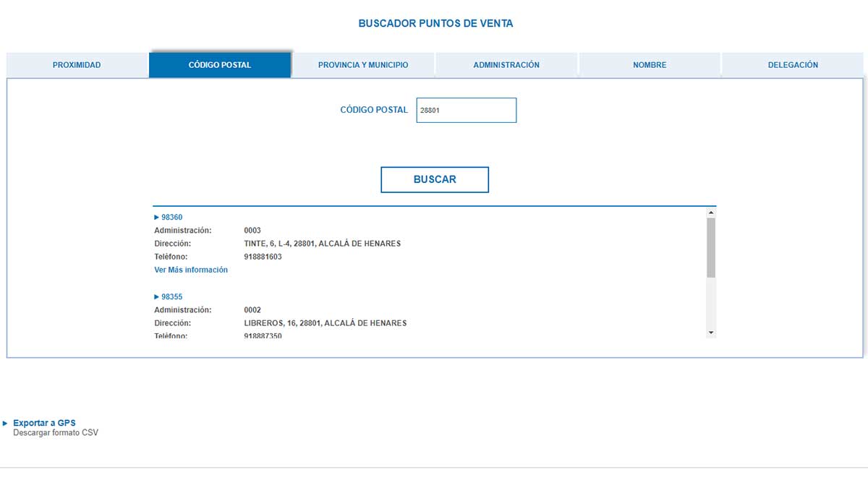The height and width of the screenshot is (488, 868).
Task: Open the DELEGACIÓN tab
Action: (793, 65)
